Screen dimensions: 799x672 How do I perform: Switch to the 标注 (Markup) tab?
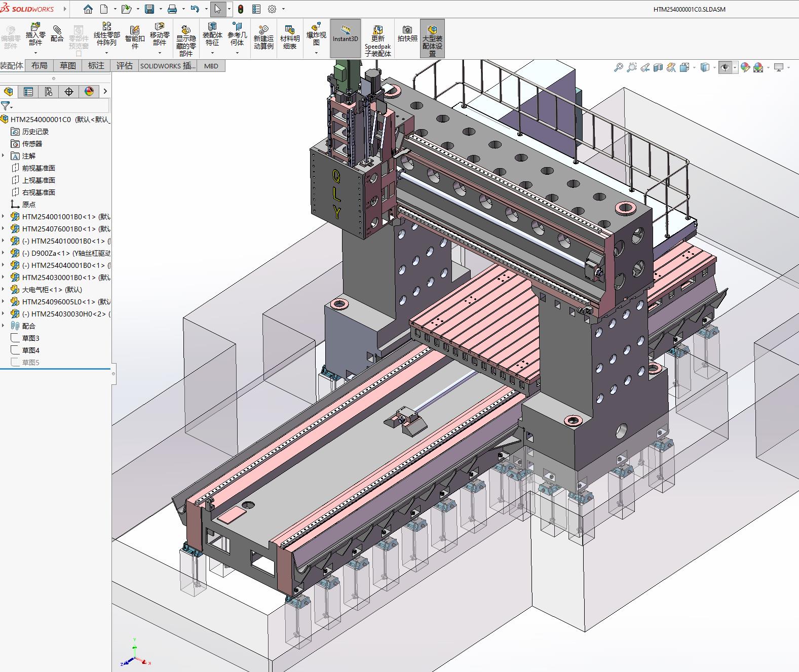click(96, 65)
